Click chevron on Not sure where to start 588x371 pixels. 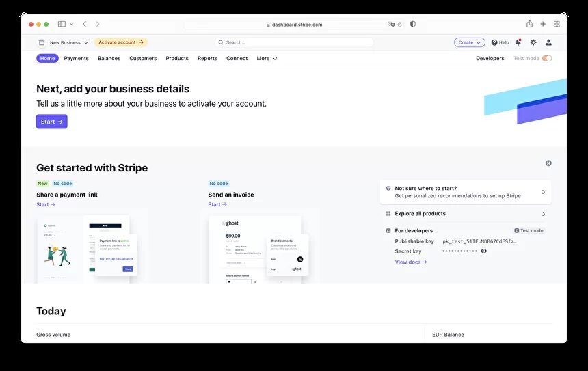click(544, 192)
